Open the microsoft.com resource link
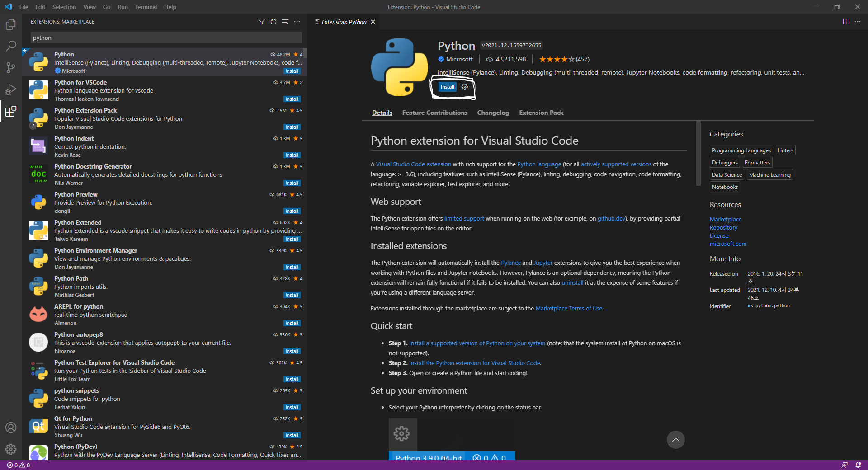This screenshot has height=470, width=868. (x=728, y=244)
